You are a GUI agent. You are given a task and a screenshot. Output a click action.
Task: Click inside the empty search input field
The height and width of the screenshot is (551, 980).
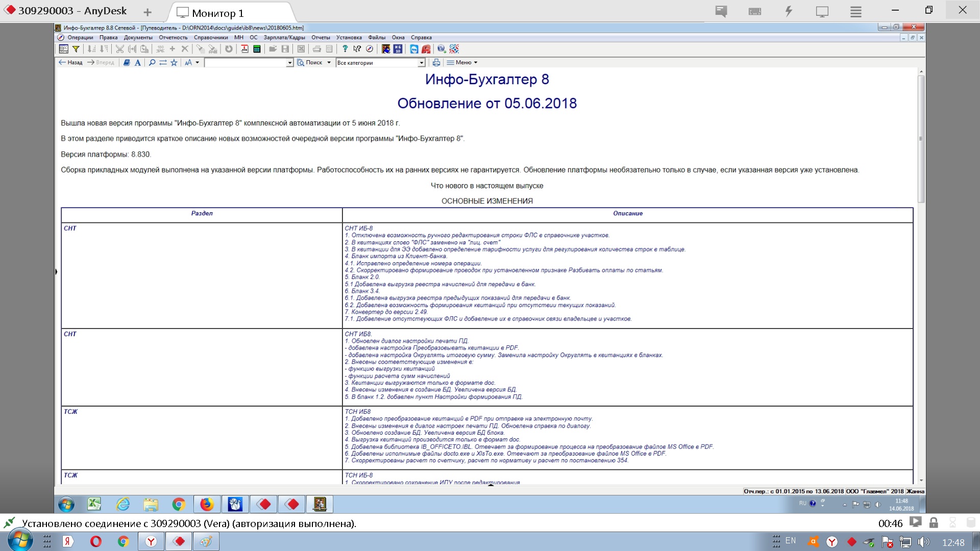click(246, 63)
